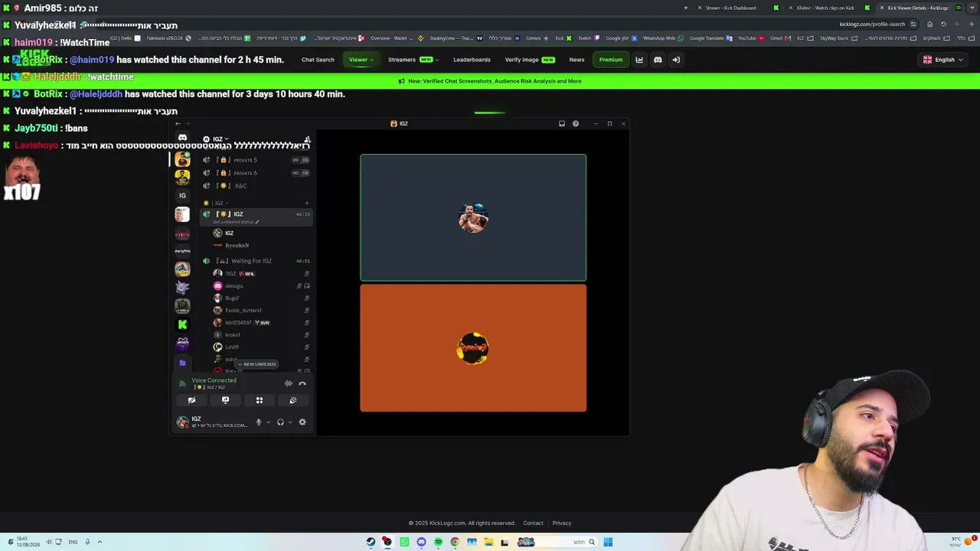
Task: Open the green Kick server icon in Discord
Action: (x=182, y=324)
